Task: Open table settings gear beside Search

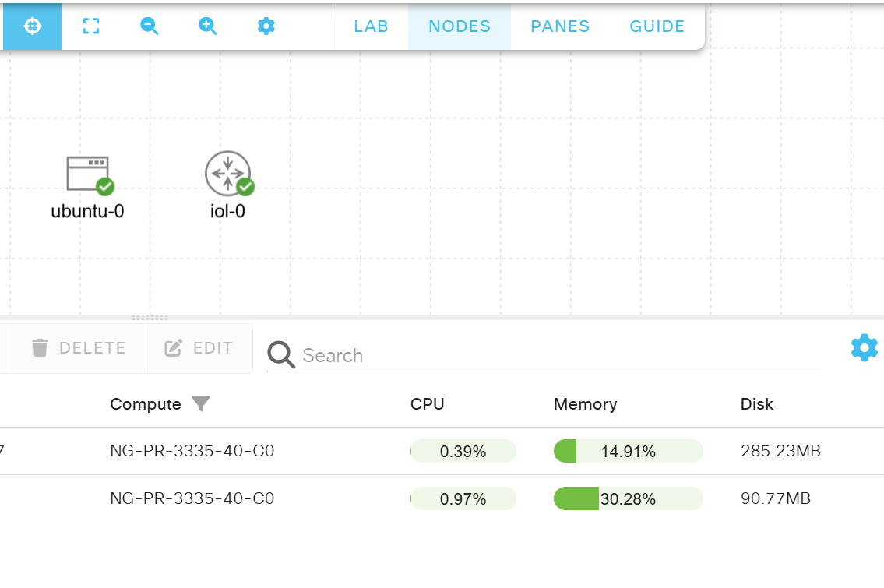Action: [x=864, y=347]
